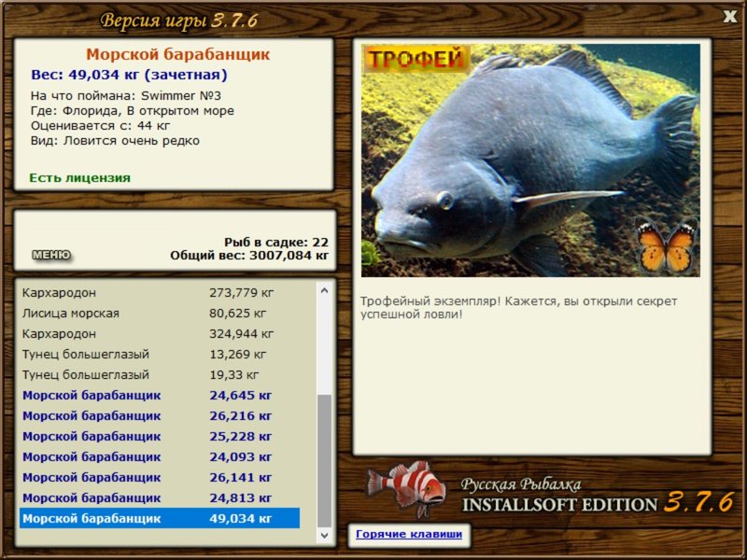Click the fish list scrollbar thumb

(324, 461)
